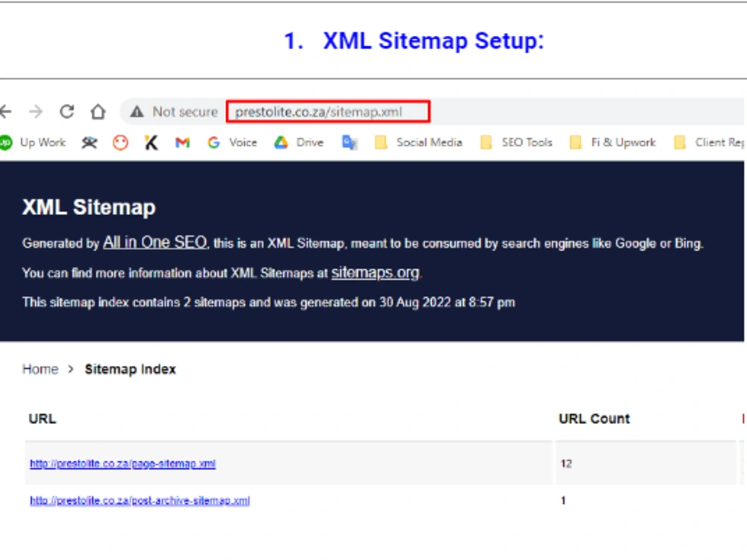
Task: Open the Social Media bookmarks folder
Action: [x=419, y=143]
